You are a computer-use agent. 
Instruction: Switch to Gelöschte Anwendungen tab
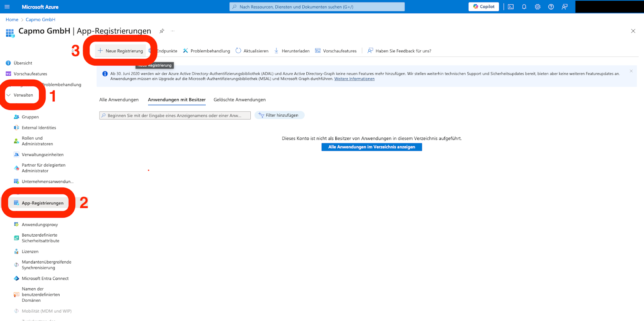tap(239, 100)
